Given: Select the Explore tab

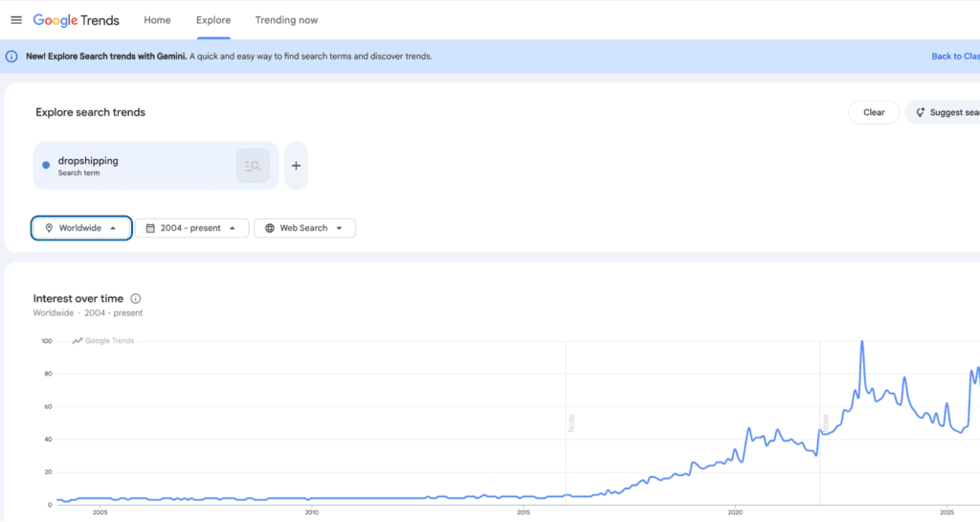Looking at the screenshot, I should point(213,20).
